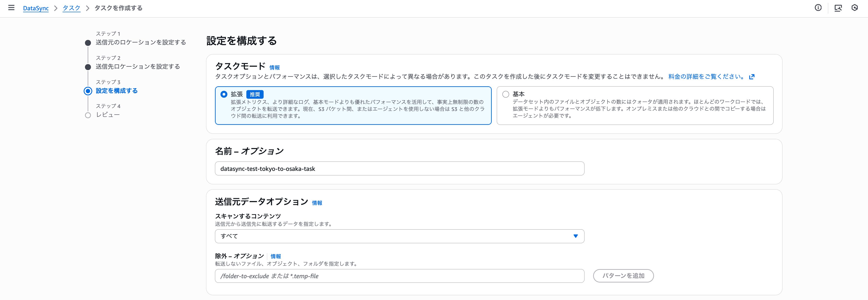Select the 基本 (Basic) task mode radio
This screenshot has height=300, width=868.
(x=505, y=94)
